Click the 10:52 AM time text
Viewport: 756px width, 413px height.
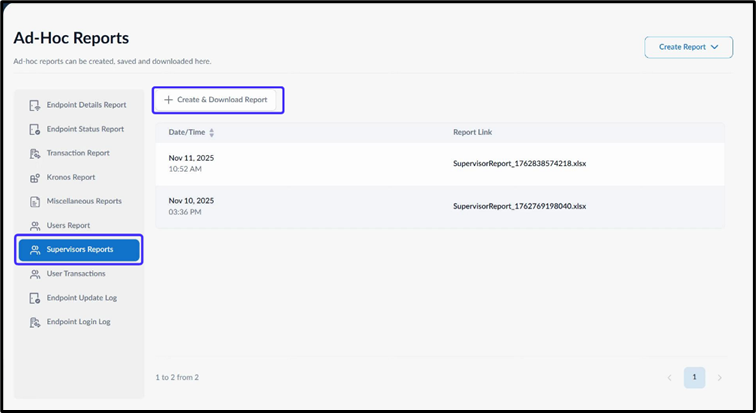[185, 169]
